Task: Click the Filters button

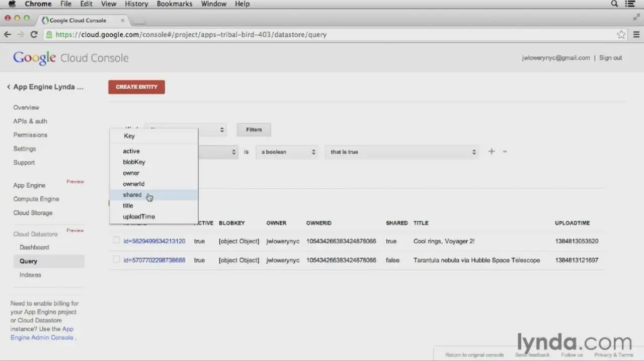Action: [254, 129]
